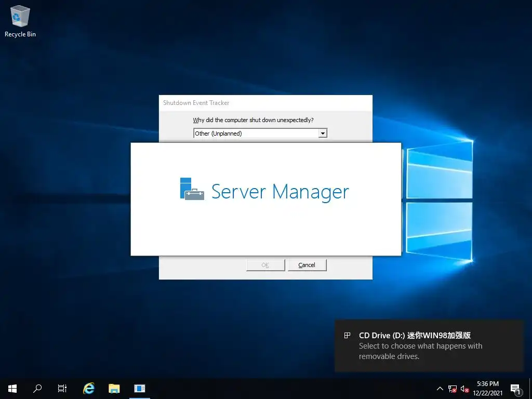The image size is (532, 399).
Task: Open taskbar search magnifier
Action: [37, 389]
